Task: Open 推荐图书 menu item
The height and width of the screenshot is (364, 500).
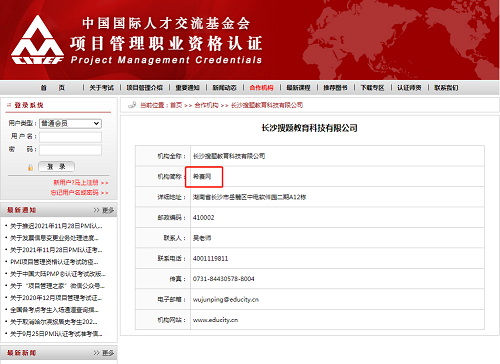Action: 335,88
